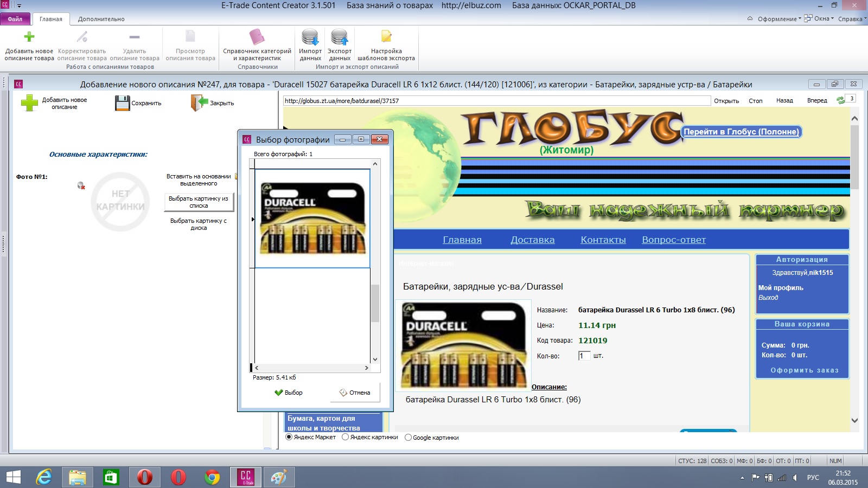Open Главная in the Глобус site navigation

click(462, 240)
